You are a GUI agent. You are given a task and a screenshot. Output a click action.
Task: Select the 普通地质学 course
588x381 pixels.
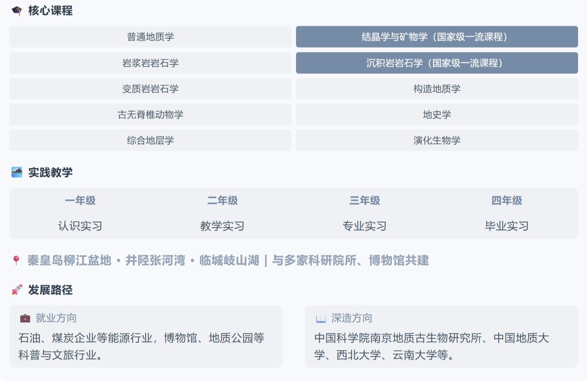(x=150, y=37)
